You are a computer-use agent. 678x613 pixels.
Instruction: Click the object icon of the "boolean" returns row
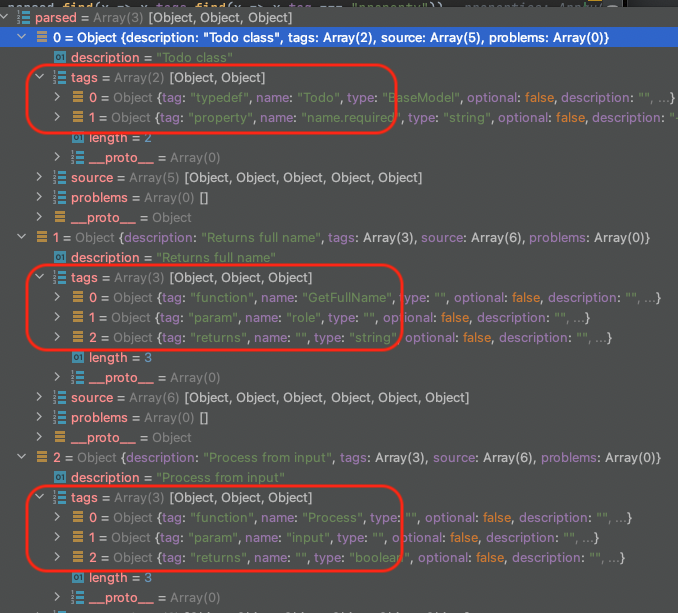tap(78, 557)
